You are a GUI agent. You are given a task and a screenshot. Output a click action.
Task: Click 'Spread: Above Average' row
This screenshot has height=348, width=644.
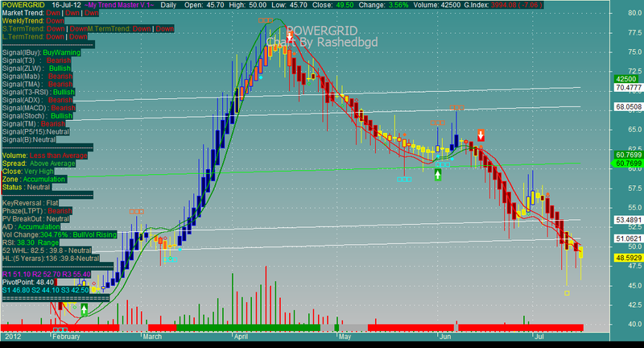[39, 164]
